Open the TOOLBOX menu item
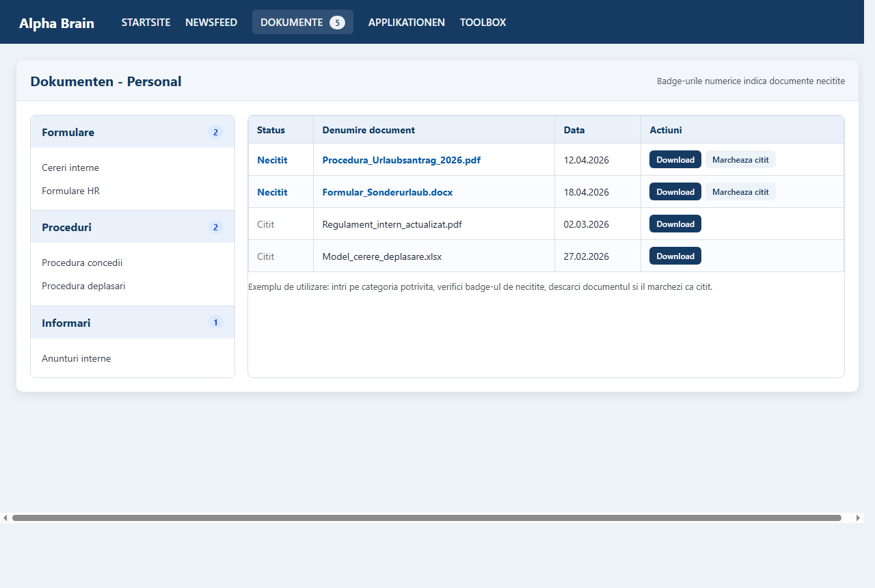This screenshot has height=588, width=875. (483, 23)
